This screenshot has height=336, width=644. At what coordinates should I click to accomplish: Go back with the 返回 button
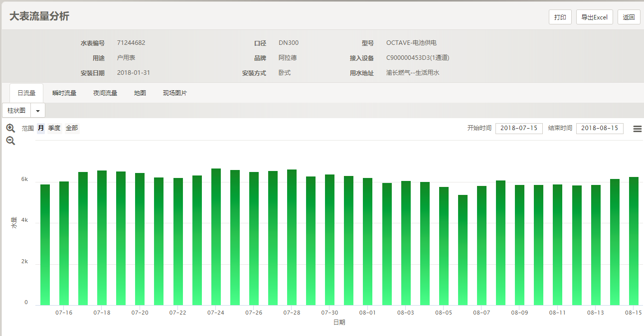(629, 17)
